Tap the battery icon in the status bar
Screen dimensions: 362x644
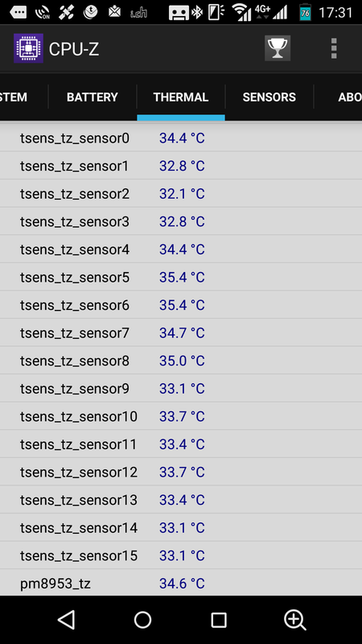(305, 12)
